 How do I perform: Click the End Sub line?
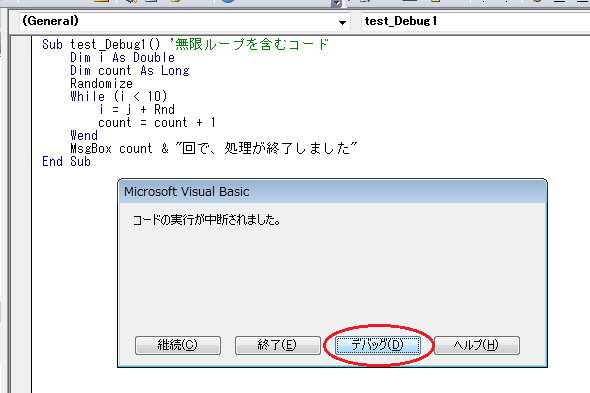pyautogui.click(x=66, y=161)
